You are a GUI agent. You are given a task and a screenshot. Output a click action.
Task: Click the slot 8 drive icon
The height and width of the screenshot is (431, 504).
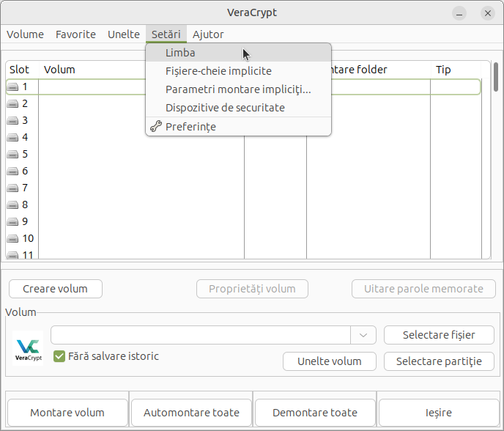click(13, 205)
